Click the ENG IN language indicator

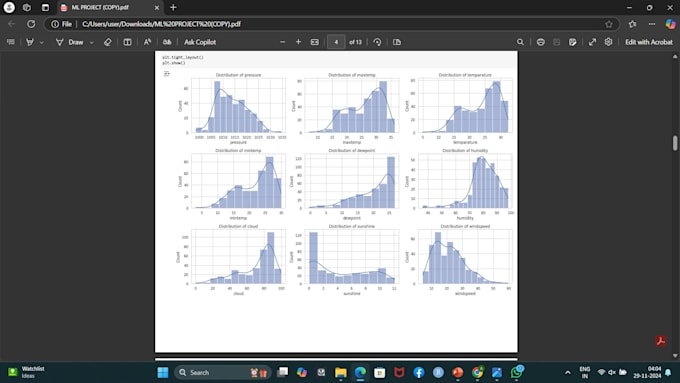click(x=585, y=373)
